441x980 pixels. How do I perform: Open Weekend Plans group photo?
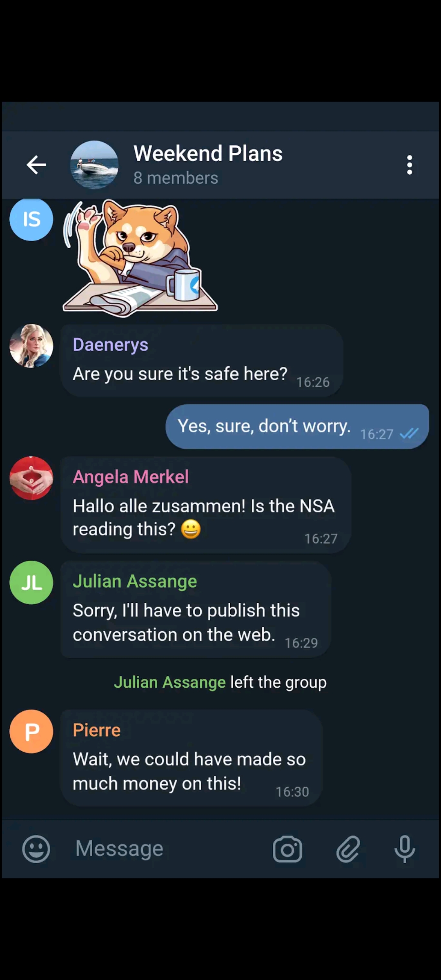pos(94,165)
